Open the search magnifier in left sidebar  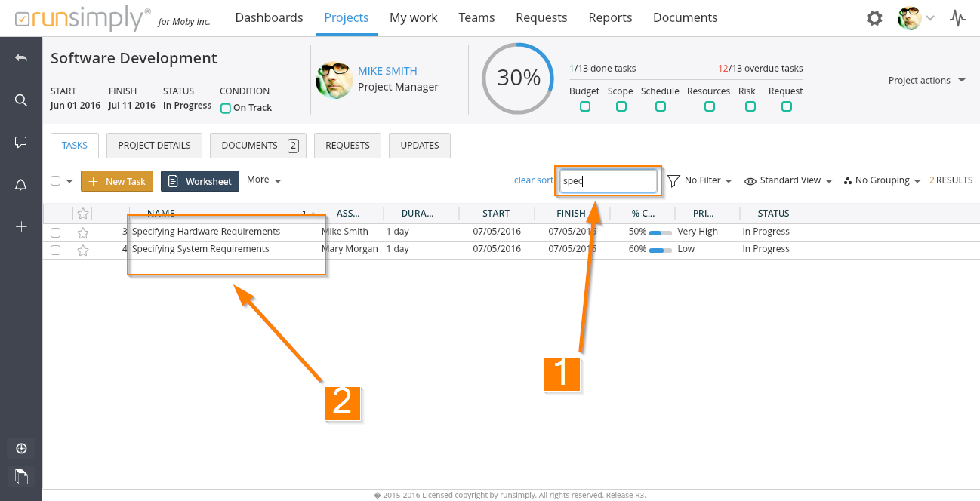click(x=21, y=100)
